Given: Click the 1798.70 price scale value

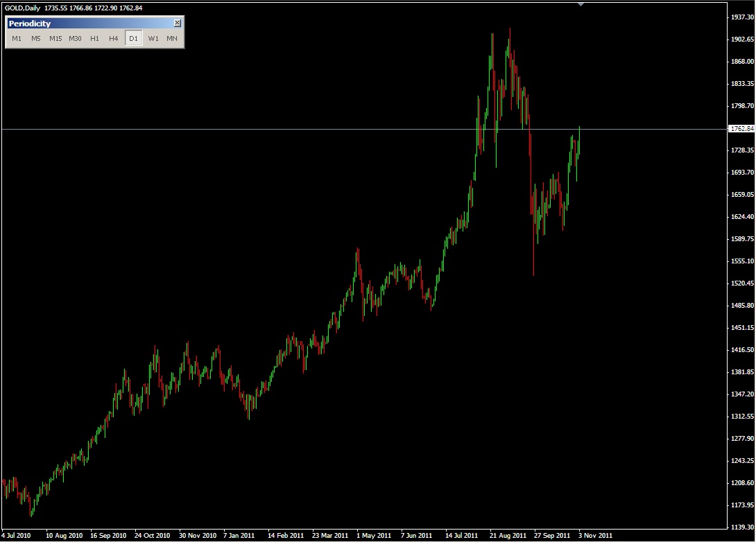Looking at the screenshot, I should pyautogui.click(x=742, y=105).
